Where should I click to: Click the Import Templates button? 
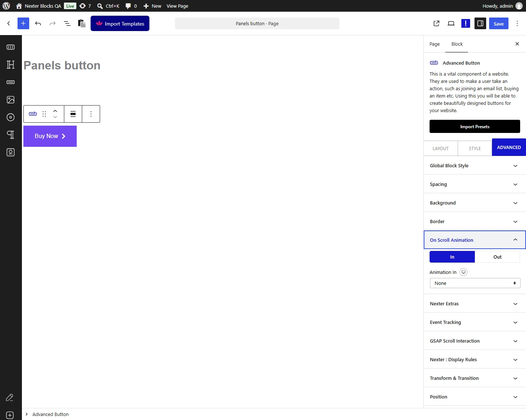[120, 23]
